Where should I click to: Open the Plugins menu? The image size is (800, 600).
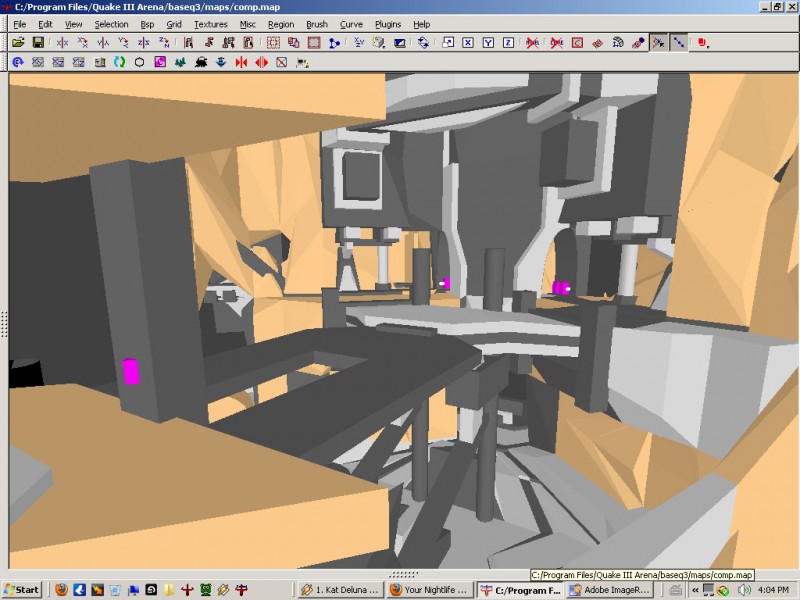coord(388,24)
